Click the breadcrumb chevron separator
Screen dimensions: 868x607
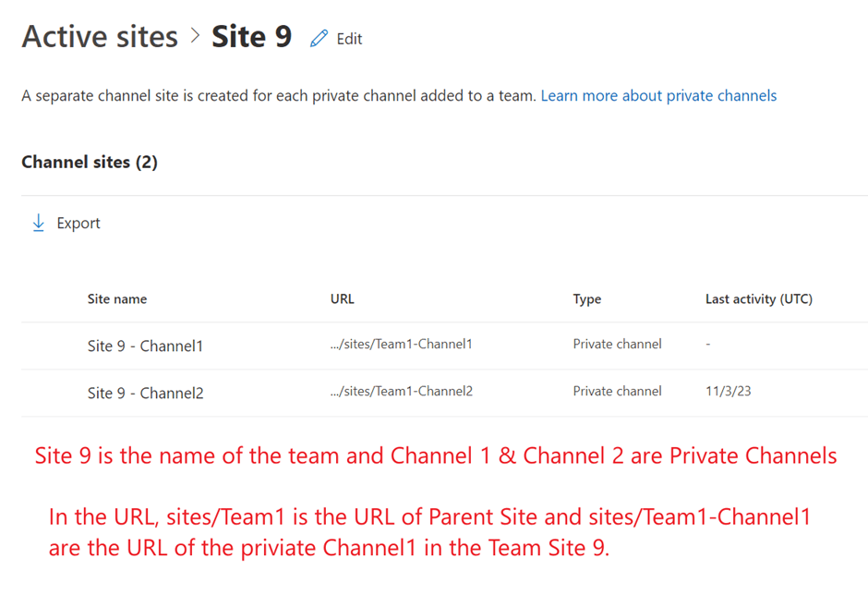pos(195,36)
